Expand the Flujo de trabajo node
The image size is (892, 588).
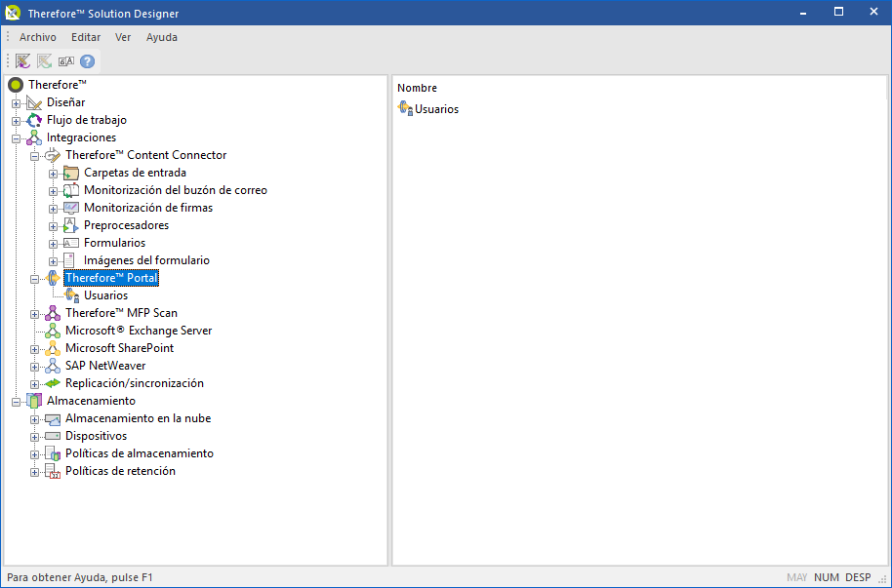point(16,121)
